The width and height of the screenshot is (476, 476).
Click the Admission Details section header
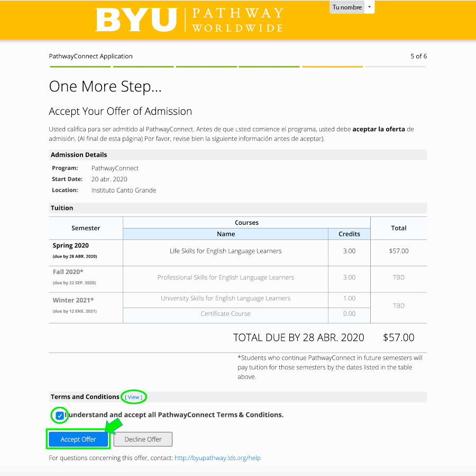coord(79,155)
